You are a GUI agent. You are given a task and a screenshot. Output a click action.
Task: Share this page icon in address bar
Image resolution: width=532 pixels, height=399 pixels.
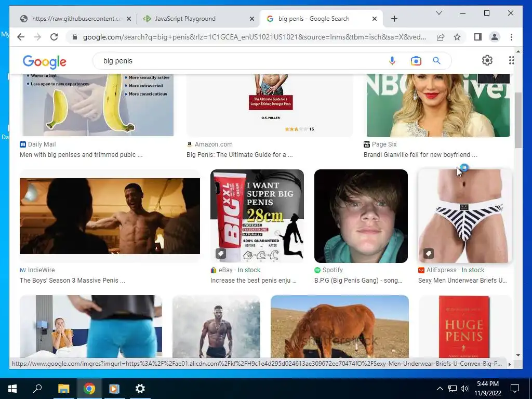coord(441,37)
